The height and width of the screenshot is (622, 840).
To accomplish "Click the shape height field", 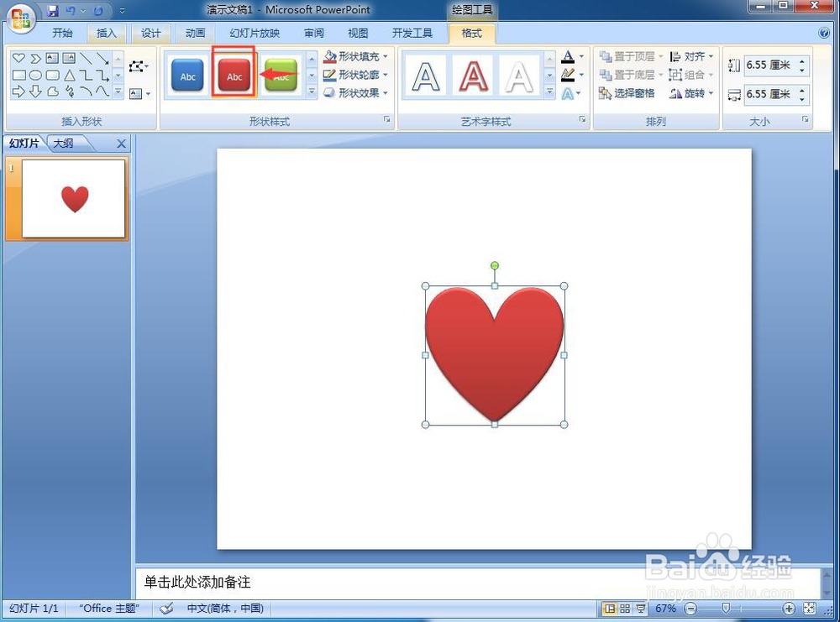I will tap(771, 65).
